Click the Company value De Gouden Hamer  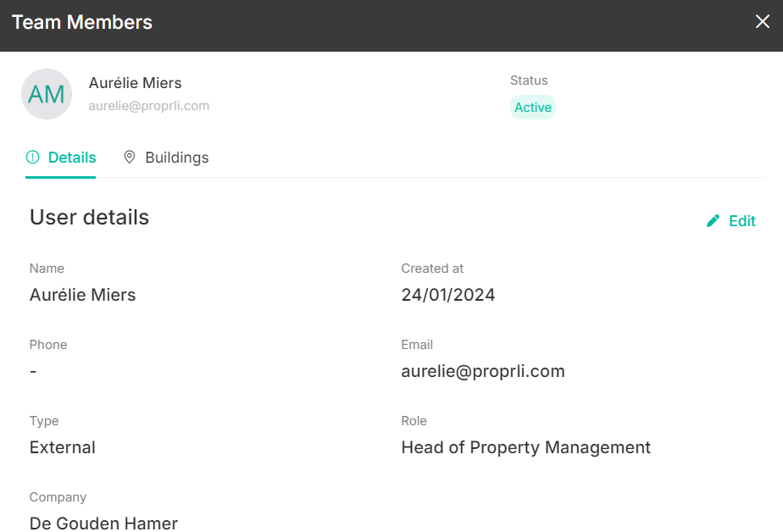103,524
